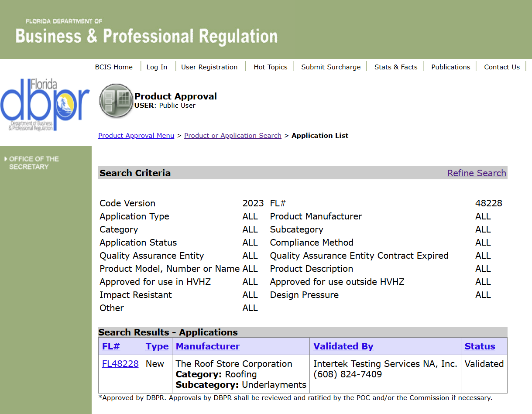This screenshot has width=532, height=414.
Task: Go to User Registration
Action: click(x=209, y=67)
